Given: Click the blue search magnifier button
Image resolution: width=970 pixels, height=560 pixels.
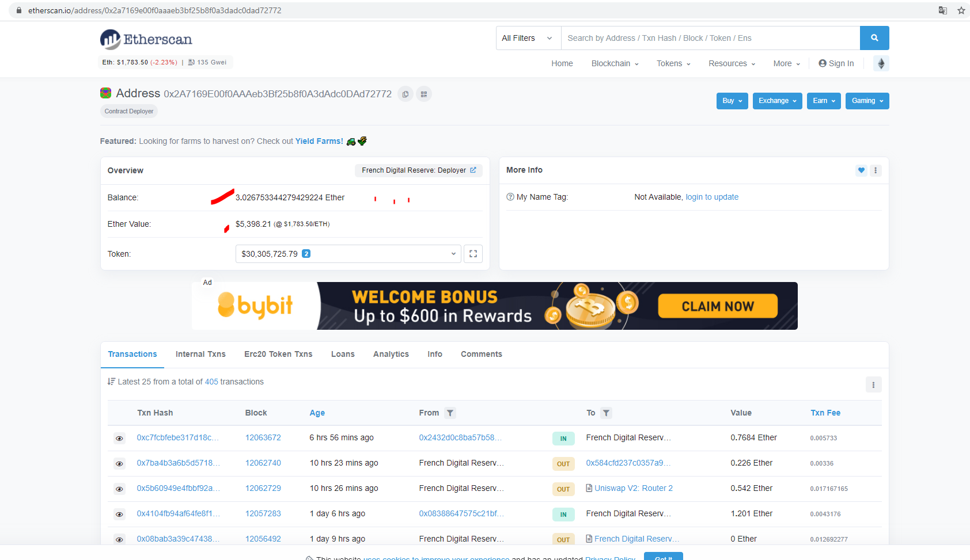Looking at the screenshot, I should click(874, 38).
